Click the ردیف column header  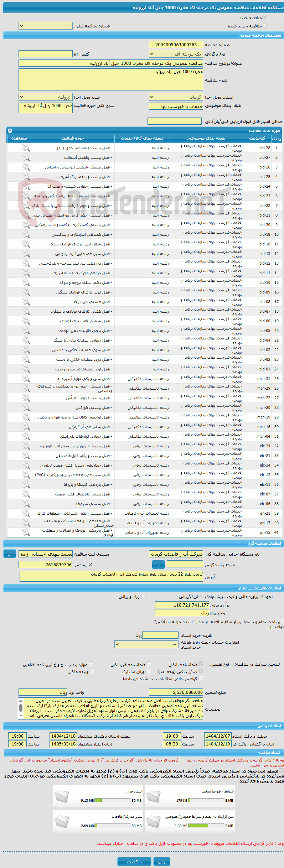pyautogui.click(x=277, y=138)
